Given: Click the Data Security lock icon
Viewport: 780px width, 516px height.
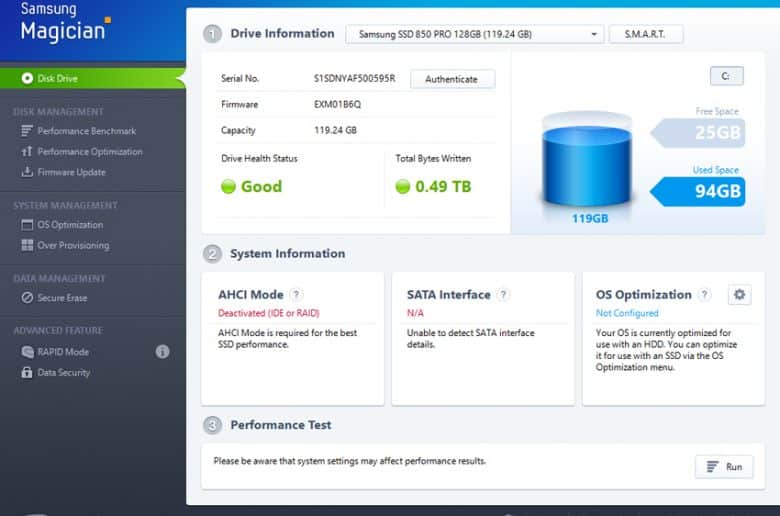Looking at the screenshot, I should [x=27, y=372].
